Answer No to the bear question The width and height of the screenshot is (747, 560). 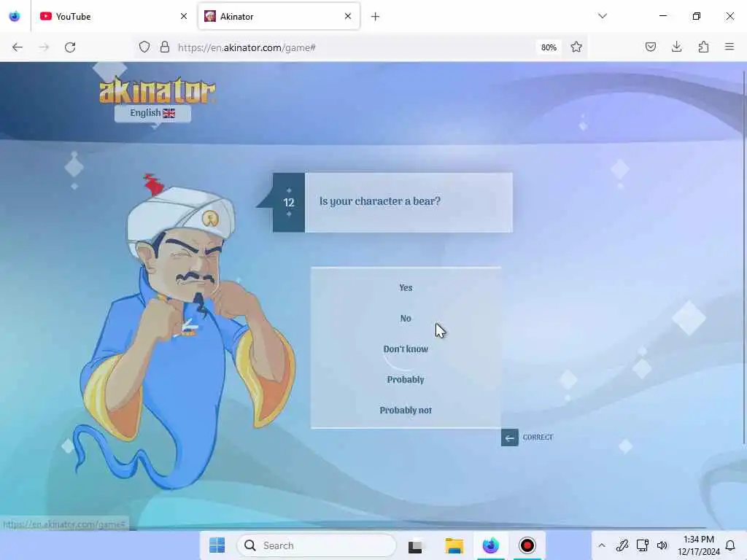click(406, 318)
